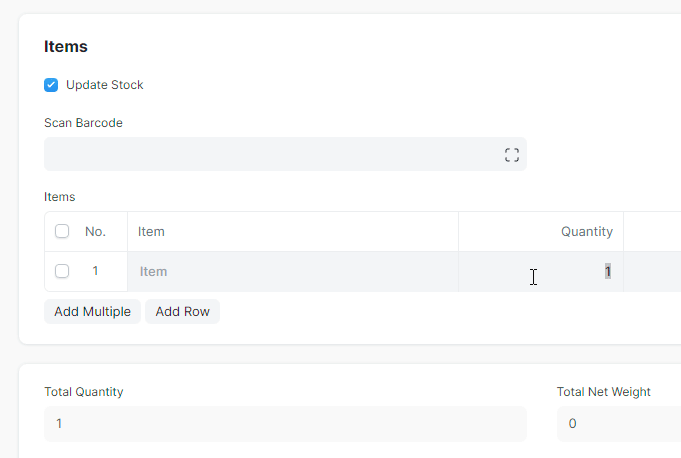Click the barcode scanner icon

[x=512, y=155]
